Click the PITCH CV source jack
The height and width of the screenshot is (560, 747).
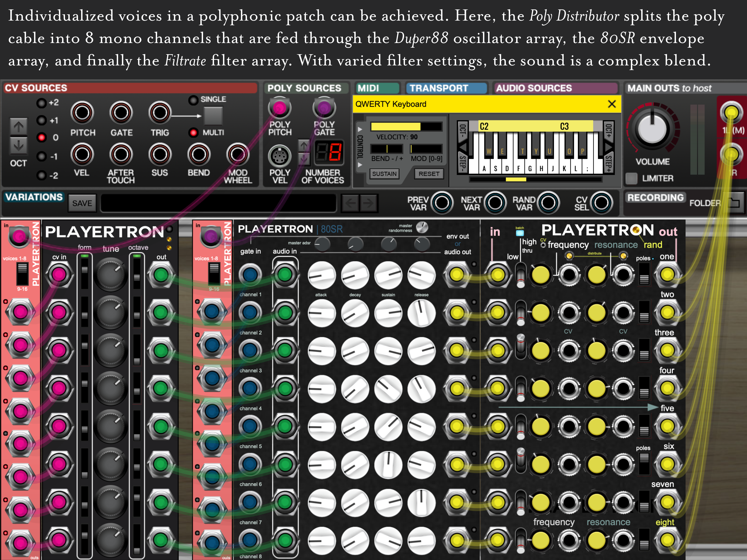pyautogui.click(x=82, y=113)
